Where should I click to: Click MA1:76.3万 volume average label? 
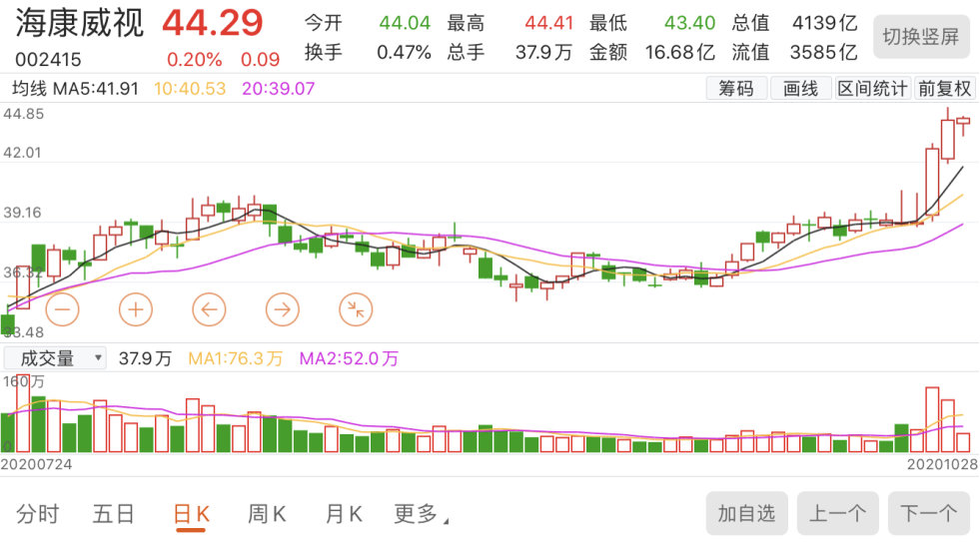pyautogui.click(x=236, y=358)
